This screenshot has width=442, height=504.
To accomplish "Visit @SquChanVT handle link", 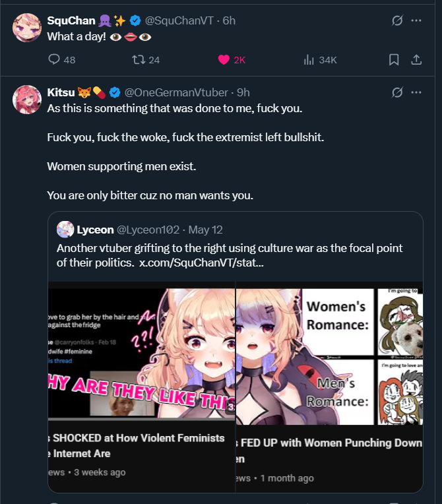I will tap(179, 20).
